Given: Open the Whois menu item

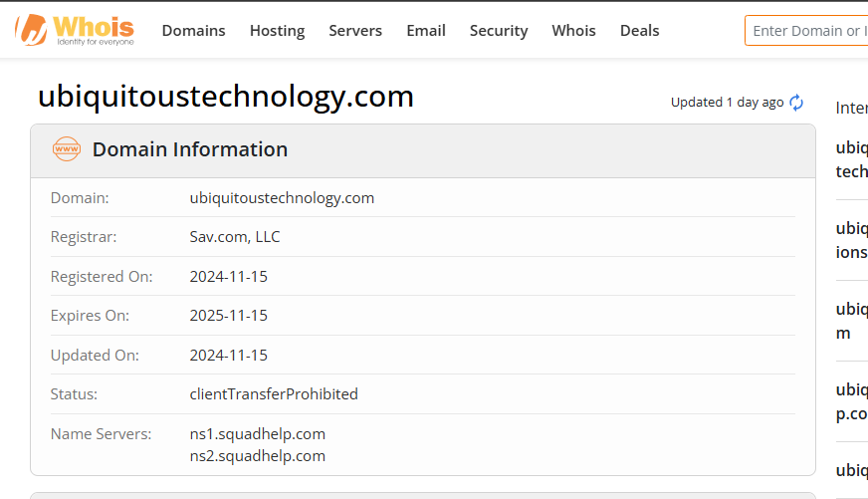Looking at the screenshot, I should coord(573,31).
